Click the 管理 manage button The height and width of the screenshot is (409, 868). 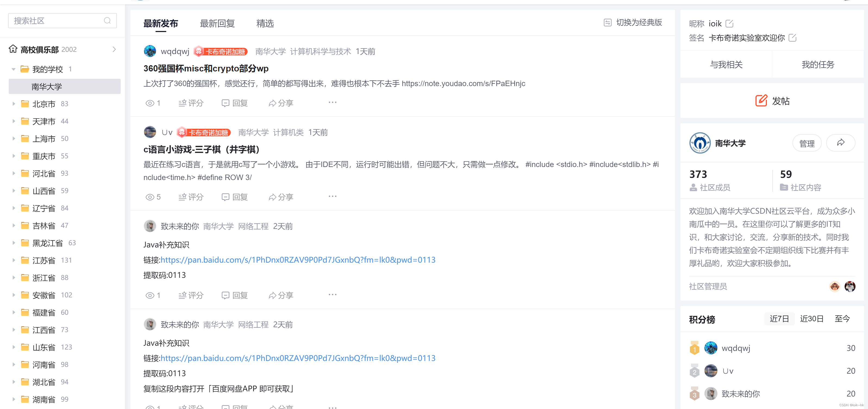click(807, 143)
